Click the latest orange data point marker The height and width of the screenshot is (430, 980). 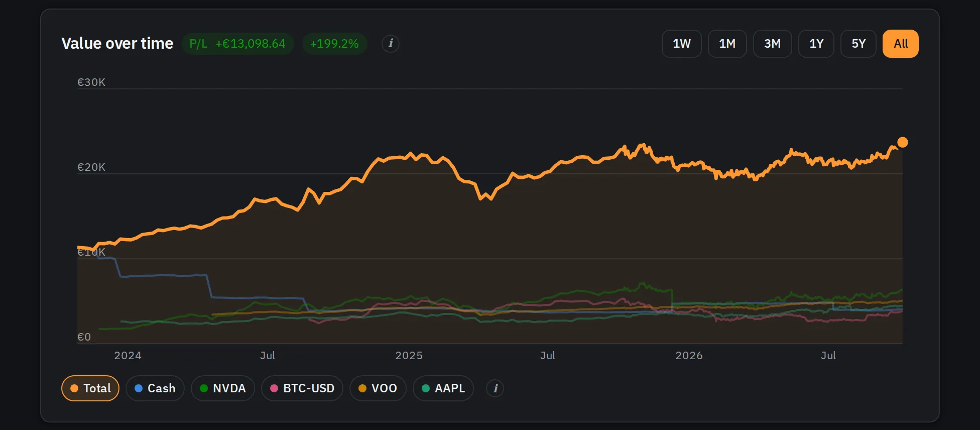pos(902,143)
